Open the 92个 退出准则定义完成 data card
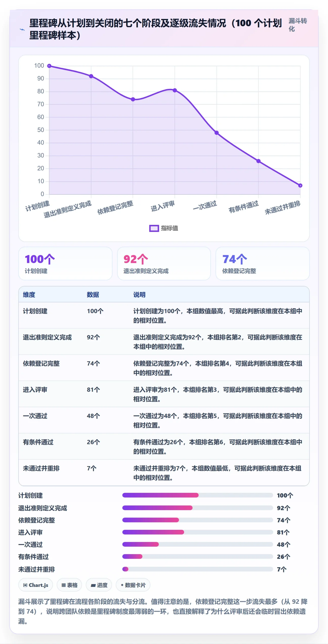This screenshot has height=644, width=328. [164, 263]
